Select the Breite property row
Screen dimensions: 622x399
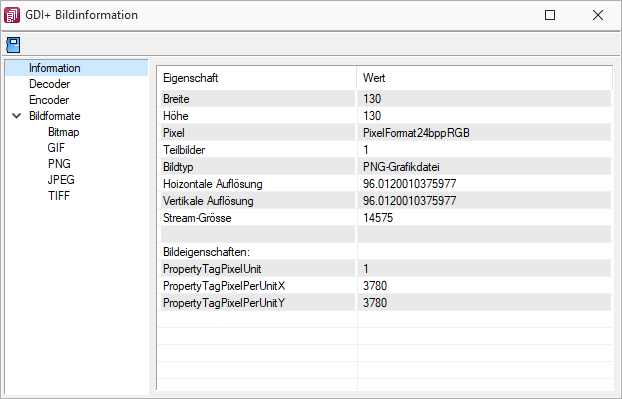(386, 99)
